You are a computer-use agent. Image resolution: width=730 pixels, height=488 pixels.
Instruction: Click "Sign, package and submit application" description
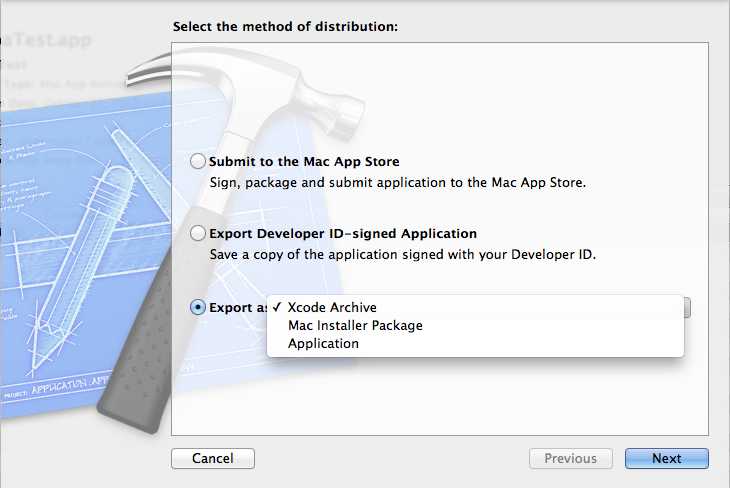[398, 183]
